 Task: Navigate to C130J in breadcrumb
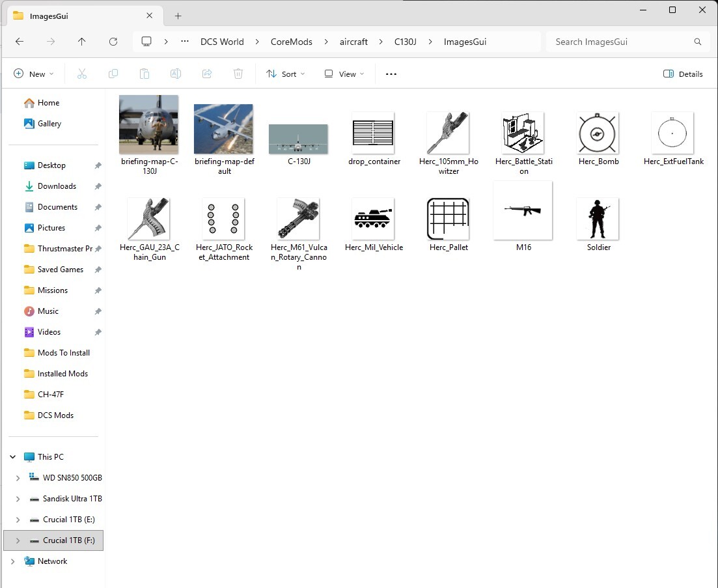pos(406,42)
